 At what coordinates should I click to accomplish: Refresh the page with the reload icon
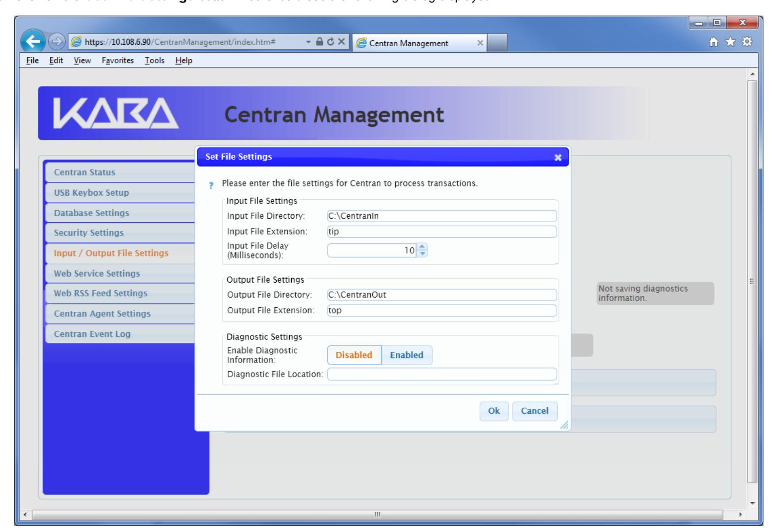[x=330, y=42]
